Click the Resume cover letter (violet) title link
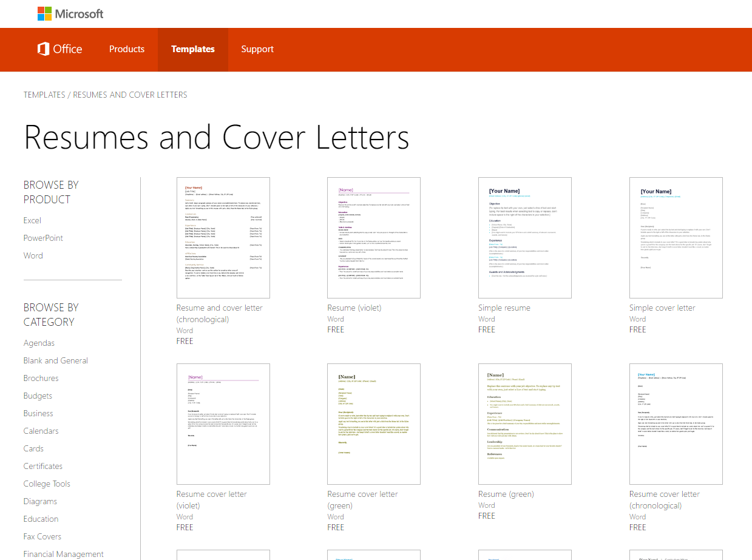Screen dimensions: 752x560 coord(212,499)
